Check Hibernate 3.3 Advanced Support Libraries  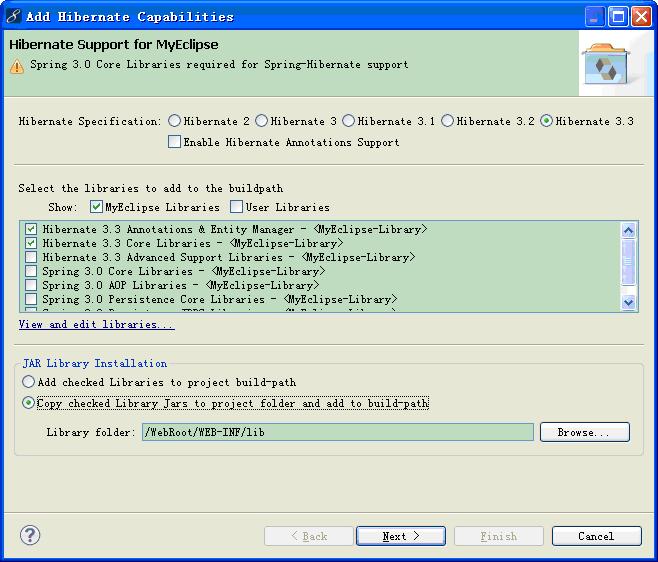tap(31, 257)
